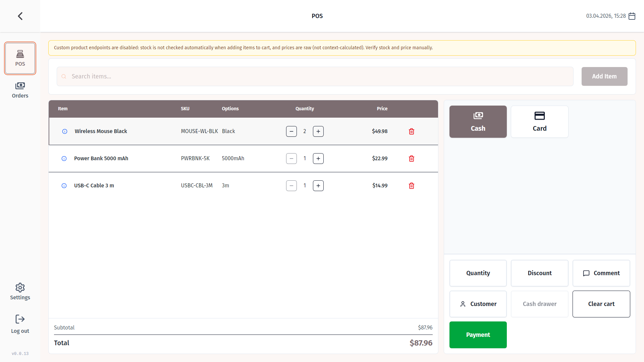644x362 pixels.
Task: Click the Item column header
Action: click(63, 109)
